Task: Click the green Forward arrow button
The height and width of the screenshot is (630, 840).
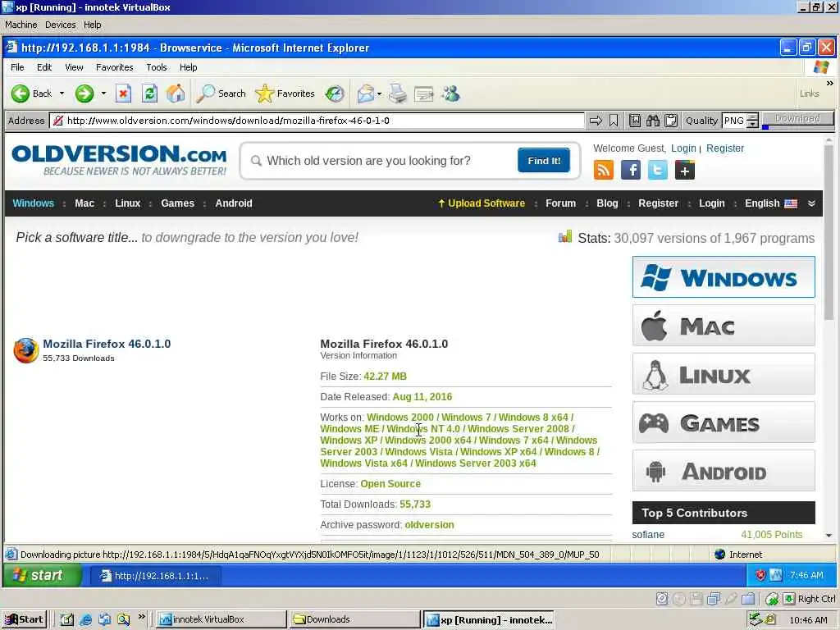Action: tap(84, 94)
